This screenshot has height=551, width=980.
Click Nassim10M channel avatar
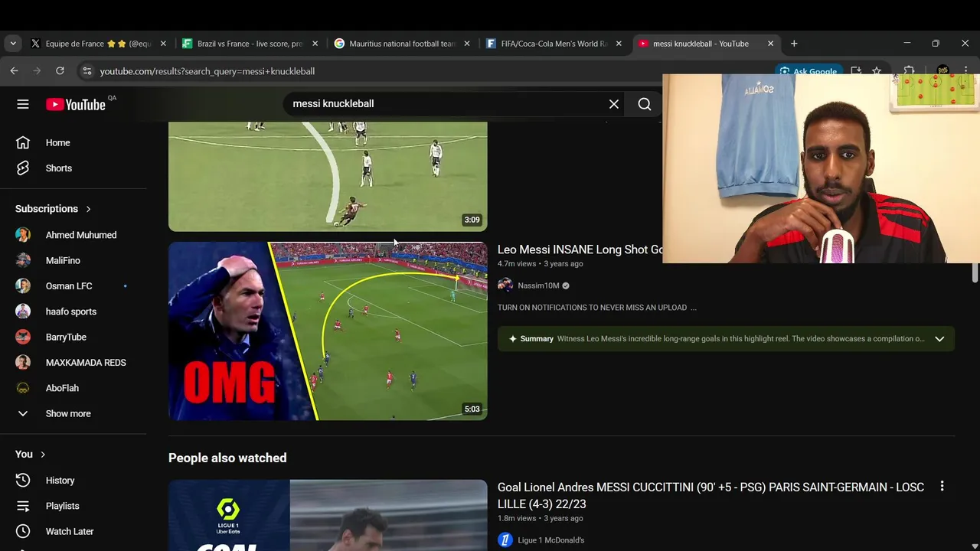[505, 285]
